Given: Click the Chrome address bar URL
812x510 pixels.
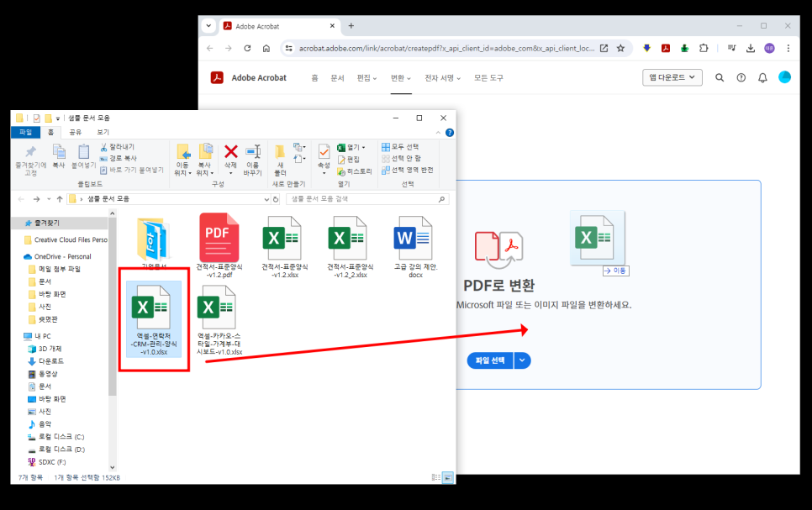Looking at the screenshot, I should tap(446, 48).
